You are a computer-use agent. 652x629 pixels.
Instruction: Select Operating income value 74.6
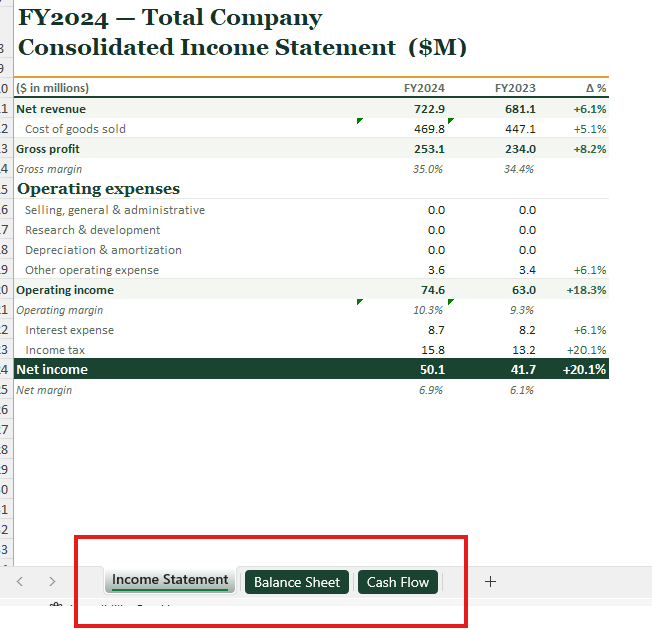pos(432,290)
